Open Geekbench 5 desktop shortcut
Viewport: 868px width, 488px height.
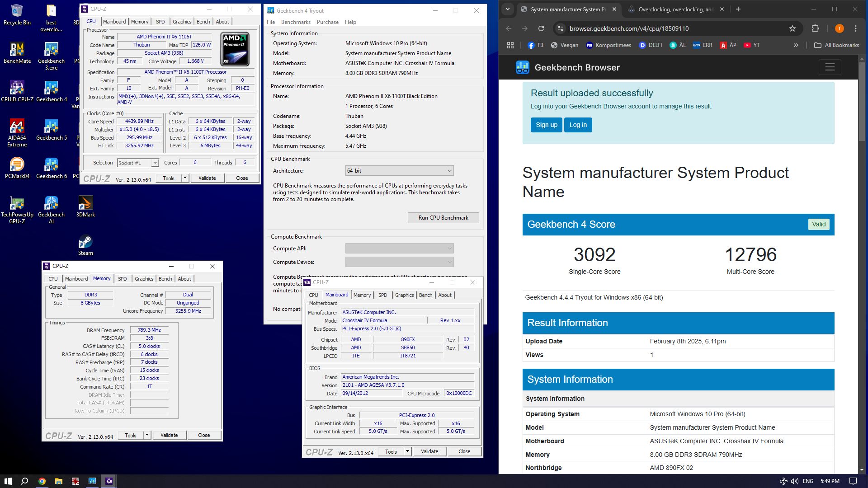pos(51,130)
